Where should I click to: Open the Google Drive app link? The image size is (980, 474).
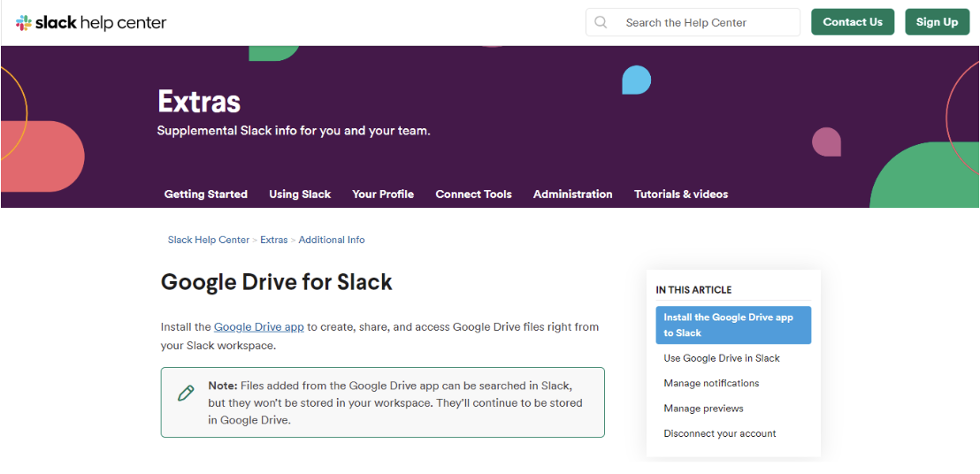point(259,326)
